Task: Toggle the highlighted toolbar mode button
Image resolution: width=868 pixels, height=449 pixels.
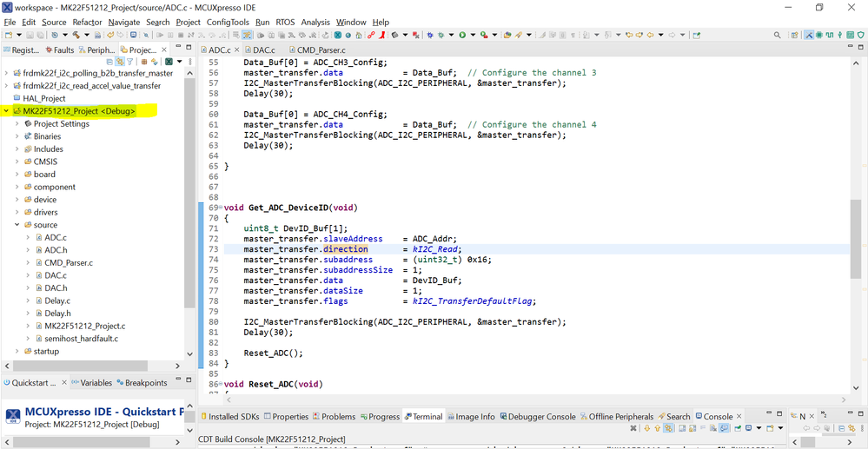Action: pyautogui.click(x=247, y=35)
